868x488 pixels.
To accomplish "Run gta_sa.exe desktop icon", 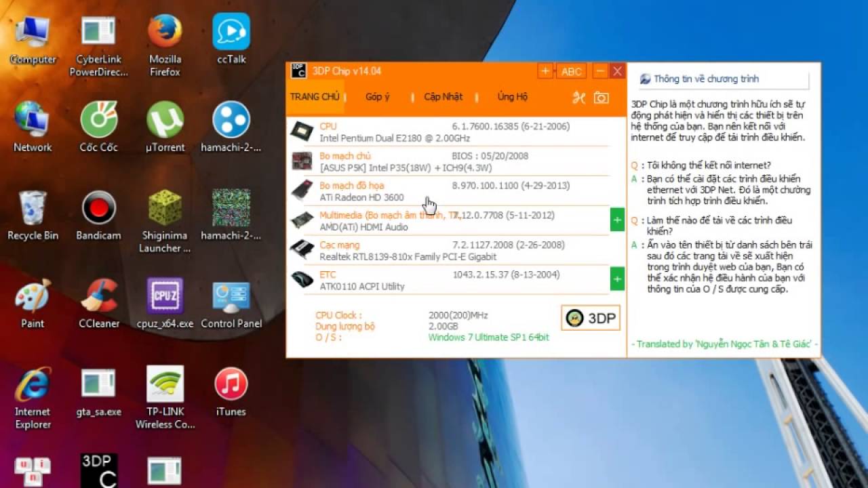I will 99,392.
